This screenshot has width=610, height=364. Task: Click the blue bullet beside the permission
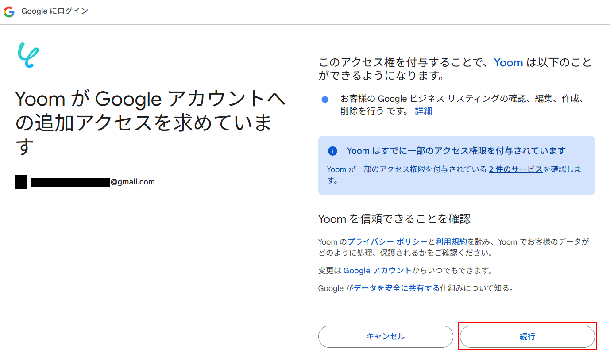[325, 100]
